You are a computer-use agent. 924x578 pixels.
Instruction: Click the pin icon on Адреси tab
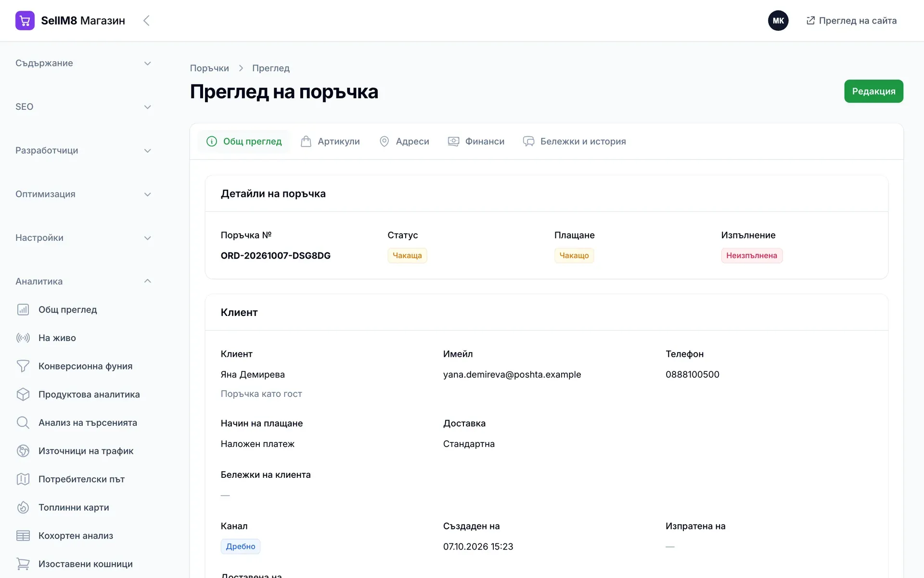tap(384, 141)
